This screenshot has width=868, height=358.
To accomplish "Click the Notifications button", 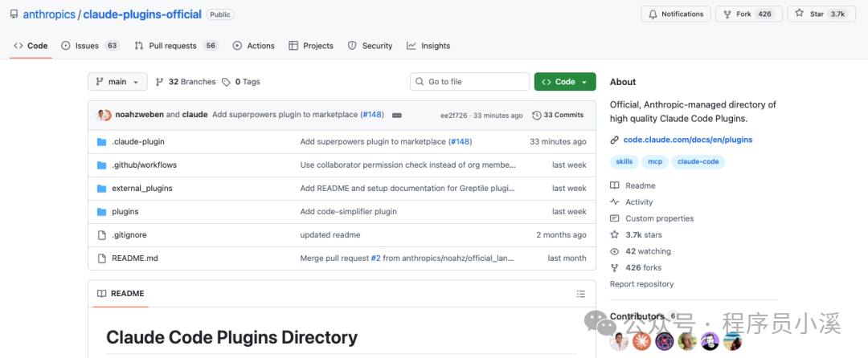I will tap(675, 14).
